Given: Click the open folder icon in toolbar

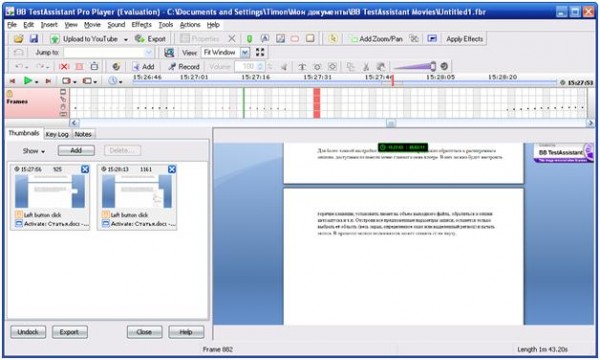Looking at the screenshot, I should 19,39.
